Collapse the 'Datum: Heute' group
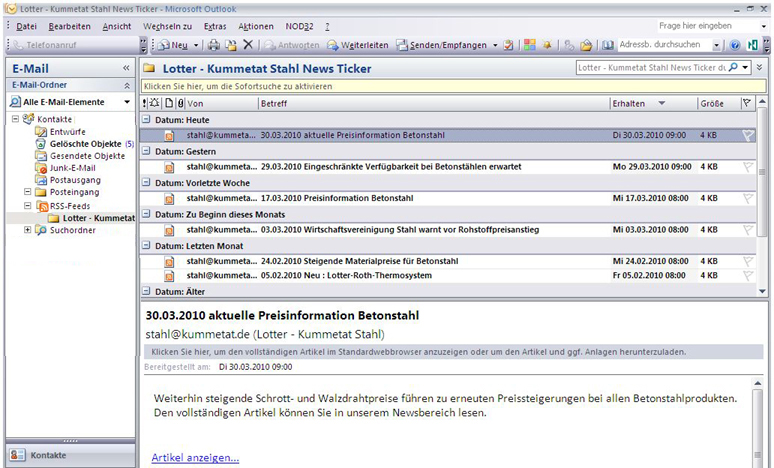The width and height of the screenshot is (774, 468). pyautogui.click(x=146, y=119)
